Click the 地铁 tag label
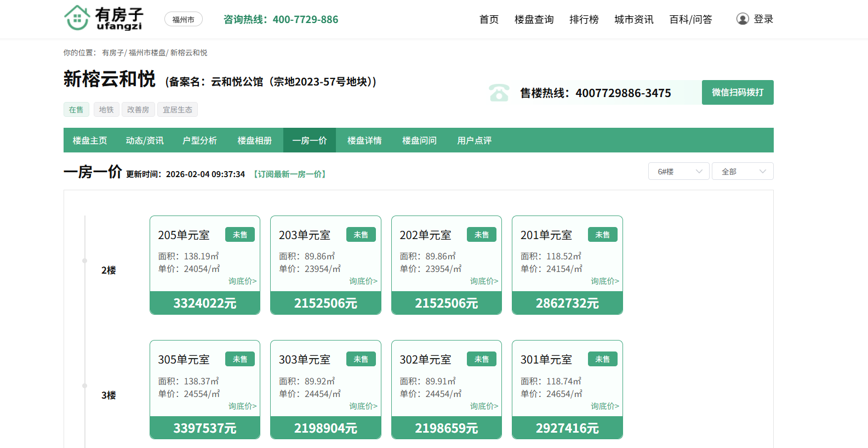 pyautogui.click(x=106, y=110)
